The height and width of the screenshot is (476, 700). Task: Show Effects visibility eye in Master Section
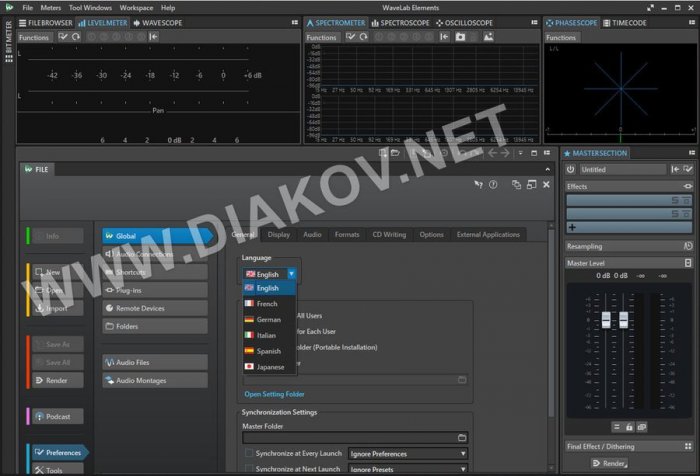[x=688, y=187]
